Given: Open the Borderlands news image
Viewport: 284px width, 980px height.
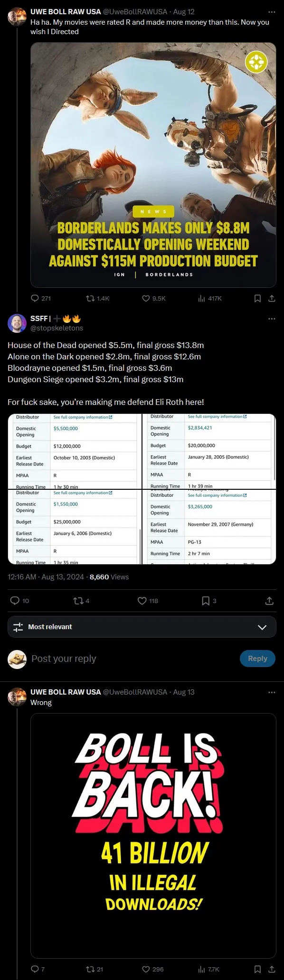Looking at the screenshot, I should [152, 164].
